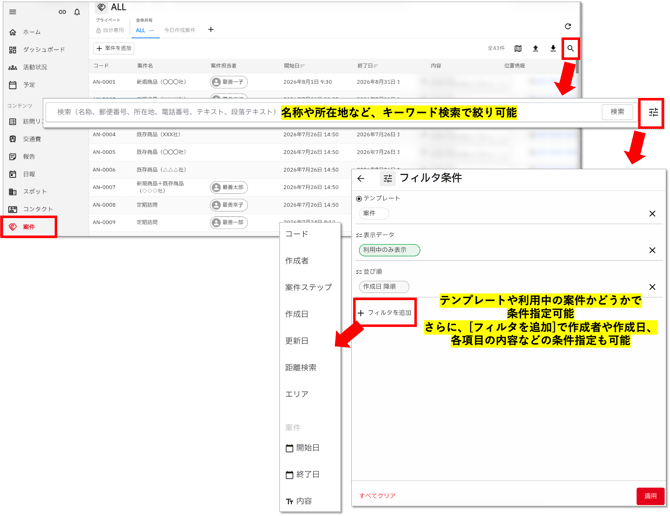Remove the 並び順 filter with X
The height and width of the screenshot is (516, 670).
click(x=652, y=287)
